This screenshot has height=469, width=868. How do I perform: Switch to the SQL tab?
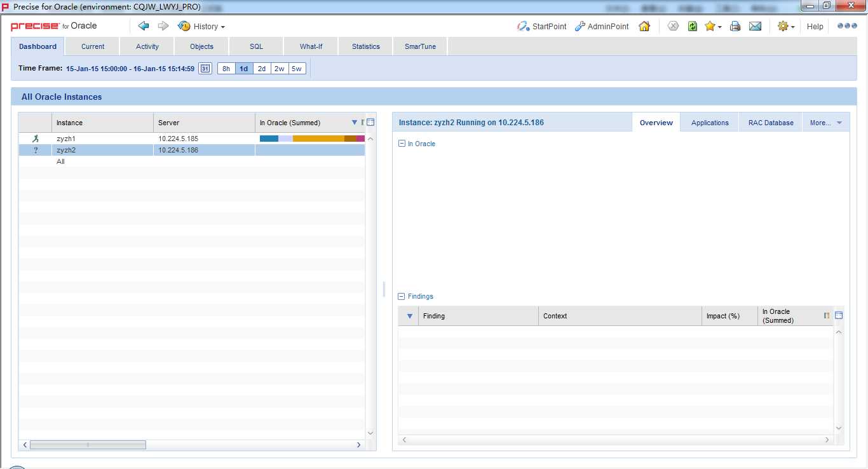(x=256, y=46)
